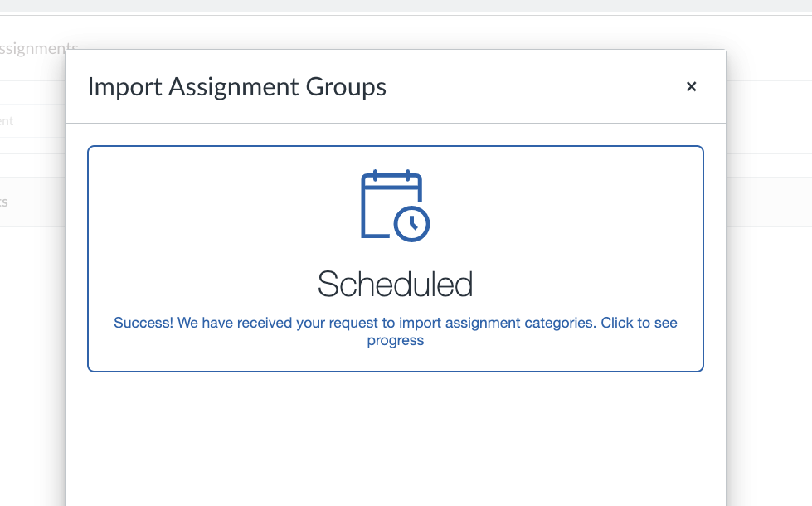Click the clock badge on calendar icon
812x506 pixels.
pos(411,223)
